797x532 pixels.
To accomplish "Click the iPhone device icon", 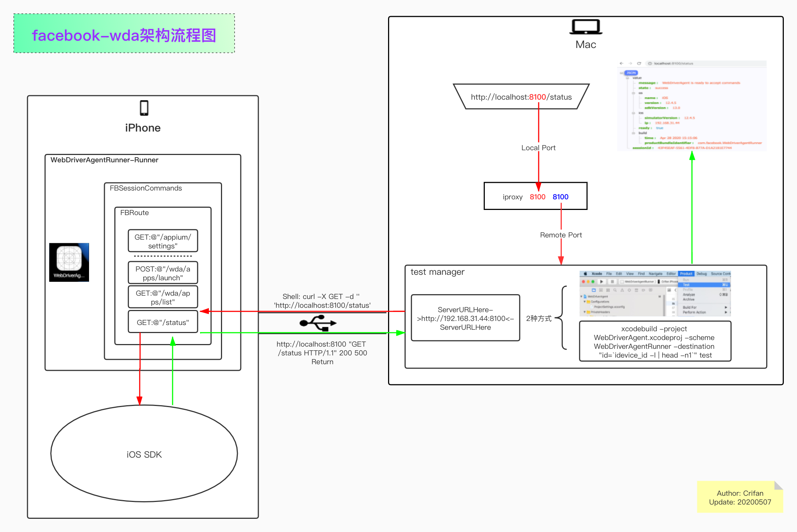I will 144,108.
